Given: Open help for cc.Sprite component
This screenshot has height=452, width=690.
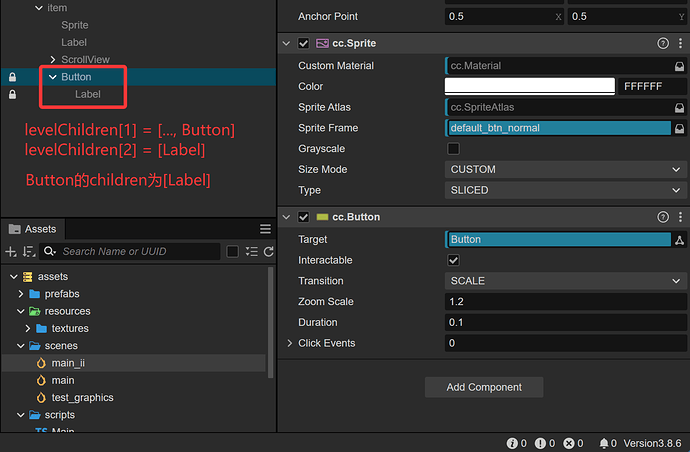Looking at the screenshot, I should tap(663, 43).
